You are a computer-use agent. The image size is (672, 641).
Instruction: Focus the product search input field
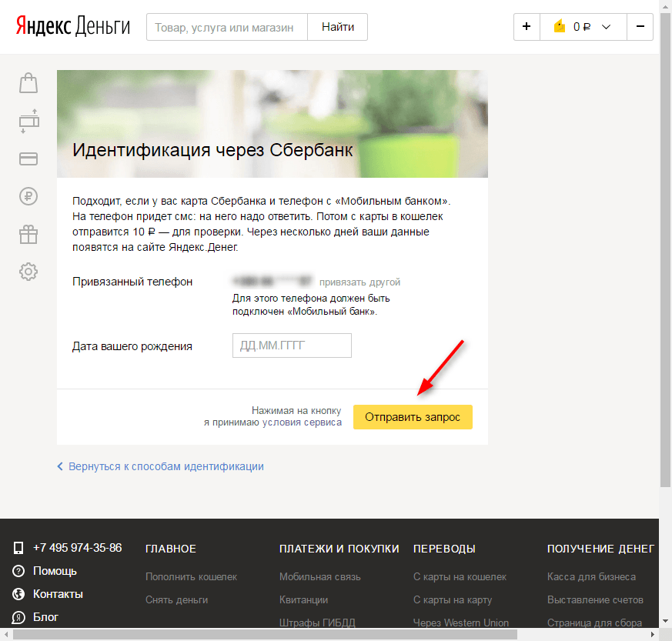click(x=226, y=27)
